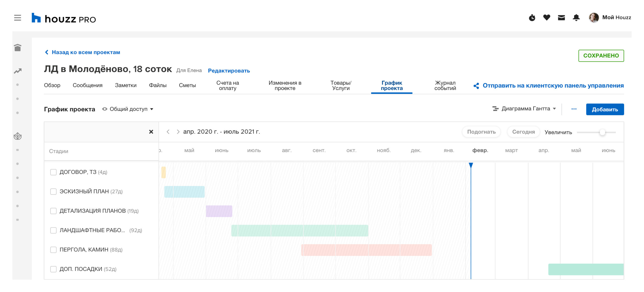Open saved favorites heart icon
The height and width of the screenshot is (292, 644).
[x=546, y=18]
